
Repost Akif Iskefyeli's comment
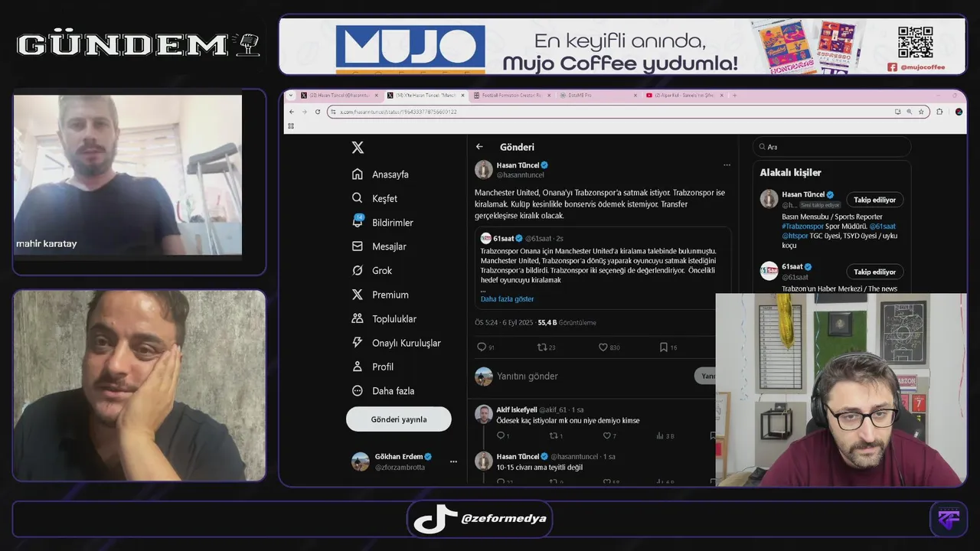click(x=554, y=435)
